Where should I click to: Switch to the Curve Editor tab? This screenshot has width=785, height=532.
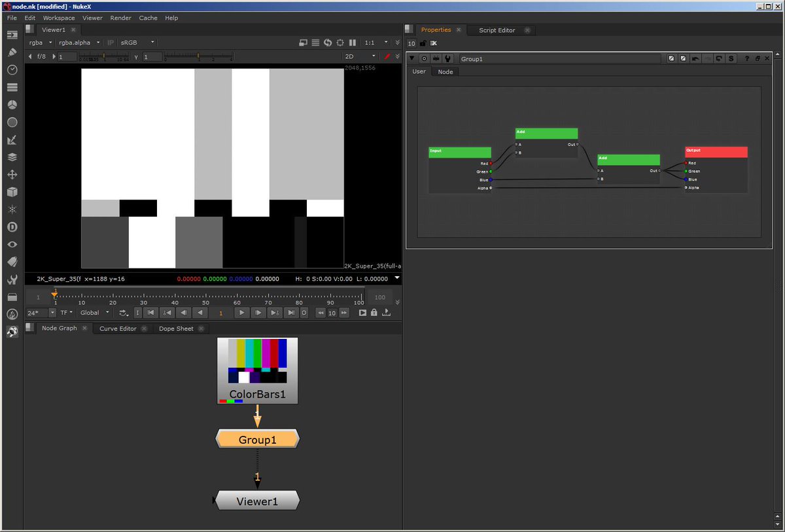pyautogui.click(x=118, y=328)
